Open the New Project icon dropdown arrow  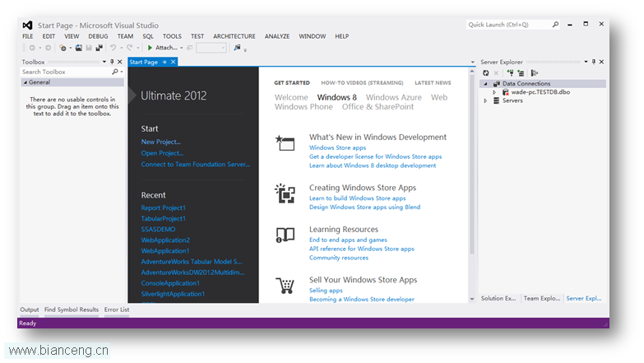(x=70, y=48)
